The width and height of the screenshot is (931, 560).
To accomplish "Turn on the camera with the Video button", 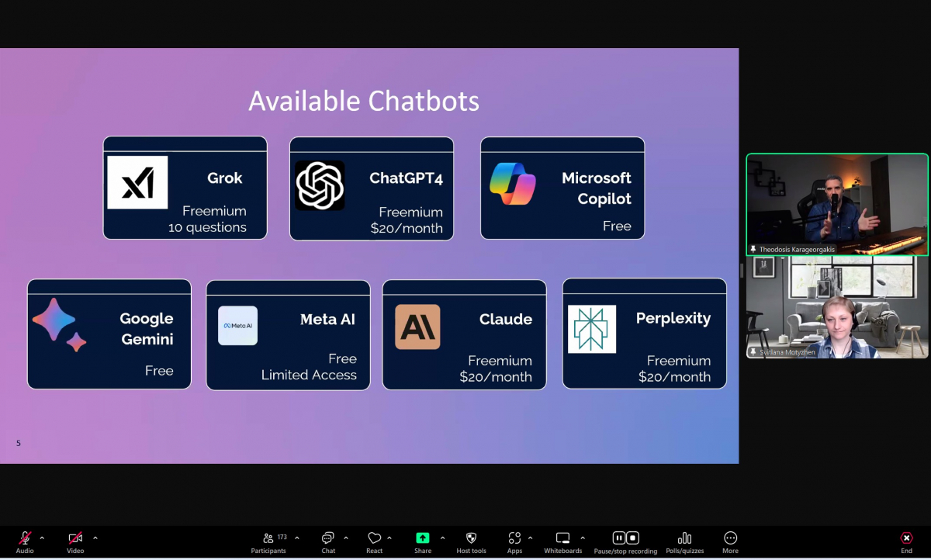I will coord(75,538).
